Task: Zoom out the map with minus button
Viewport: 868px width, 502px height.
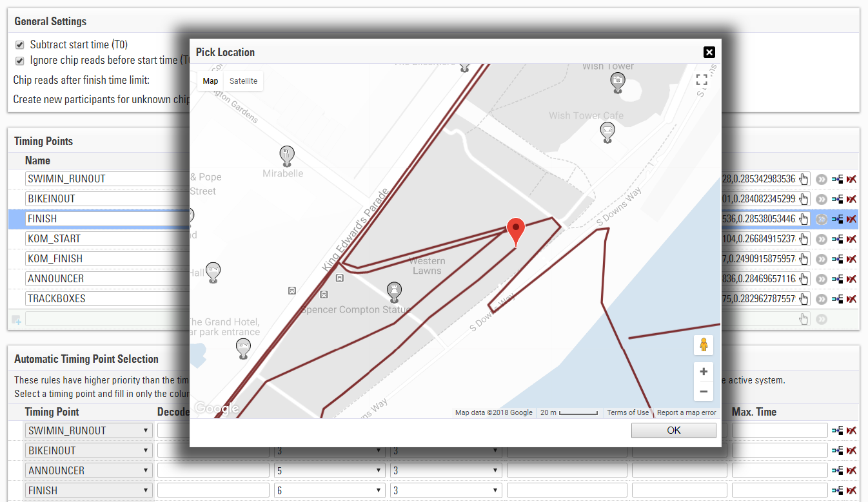Action: click(703, 391)
